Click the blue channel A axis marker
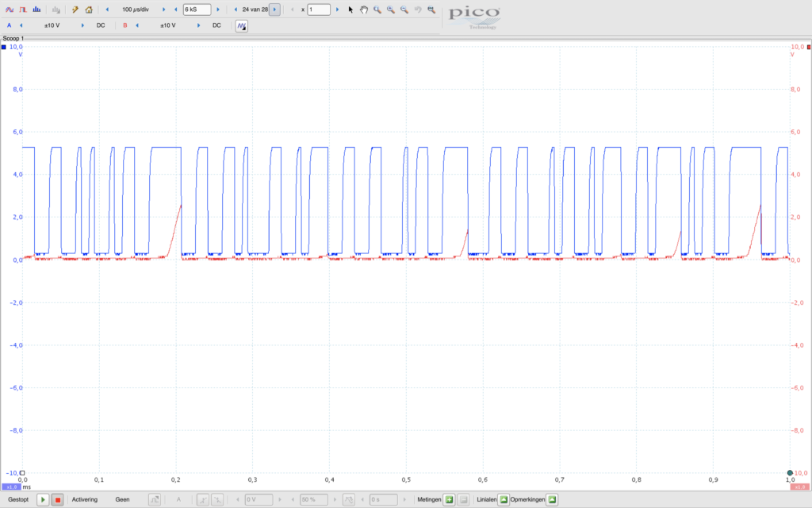 (x=4, y=47)
